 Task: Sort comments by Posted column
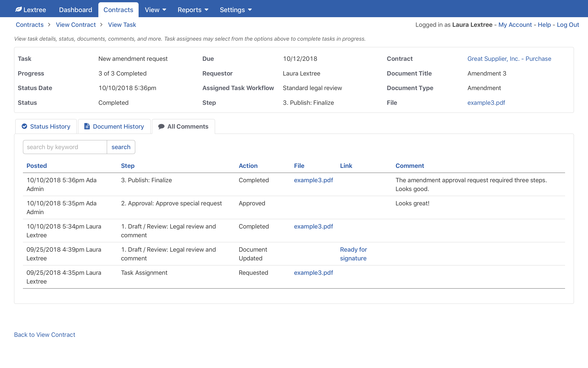tap(37, 166)
